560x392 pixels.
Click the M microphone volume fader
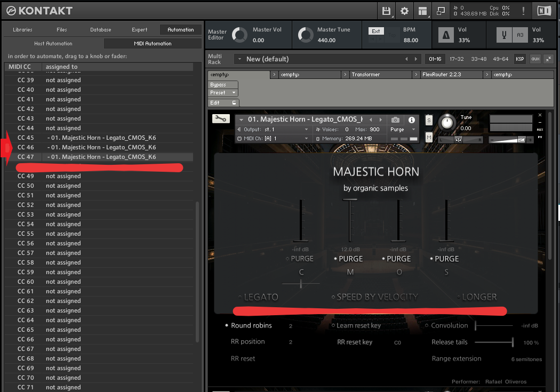pyautogui.click(x=350, y=220)
